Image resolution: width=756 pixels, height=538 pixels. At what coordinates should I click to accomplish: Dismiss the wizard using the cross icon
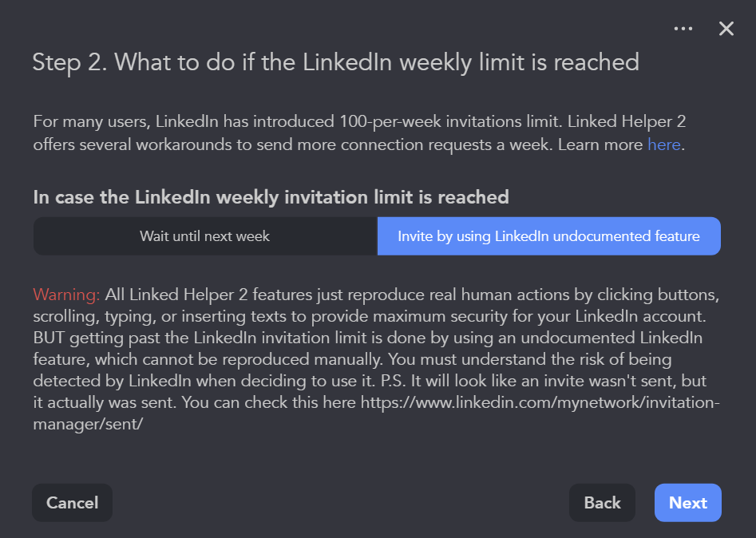[726, 29]
